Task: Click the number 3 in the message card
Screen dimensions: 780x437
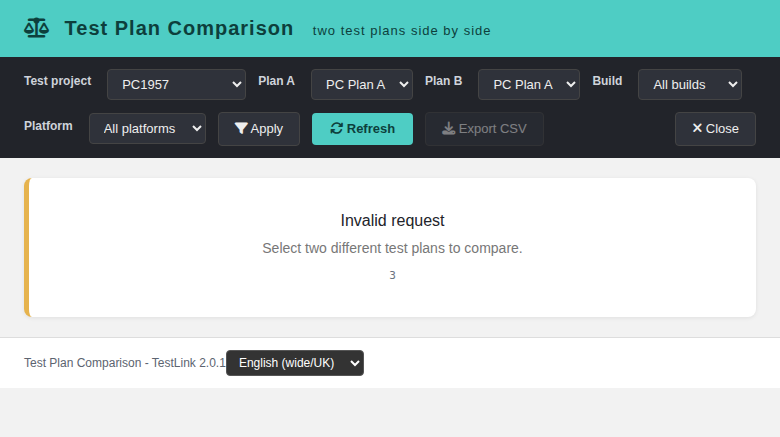Action: click(x=392, y=275)
